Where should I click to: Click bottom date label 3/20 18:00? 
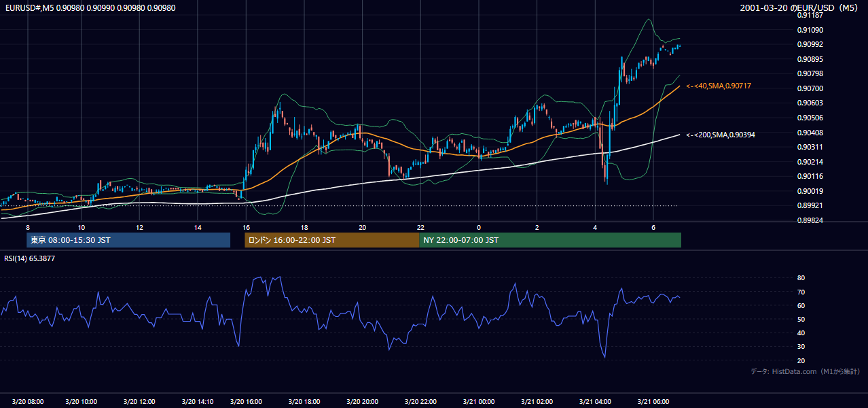click(x=304, y=401)
